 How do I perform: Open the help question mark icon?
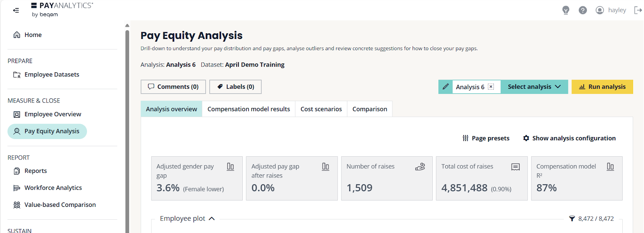[x=582, y=10]
